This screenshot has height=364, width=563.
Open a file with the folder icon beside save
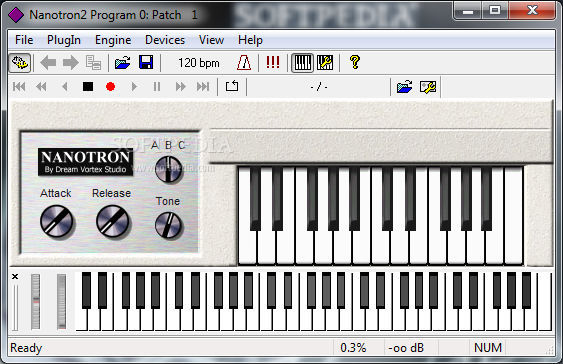tap(122, 63)
